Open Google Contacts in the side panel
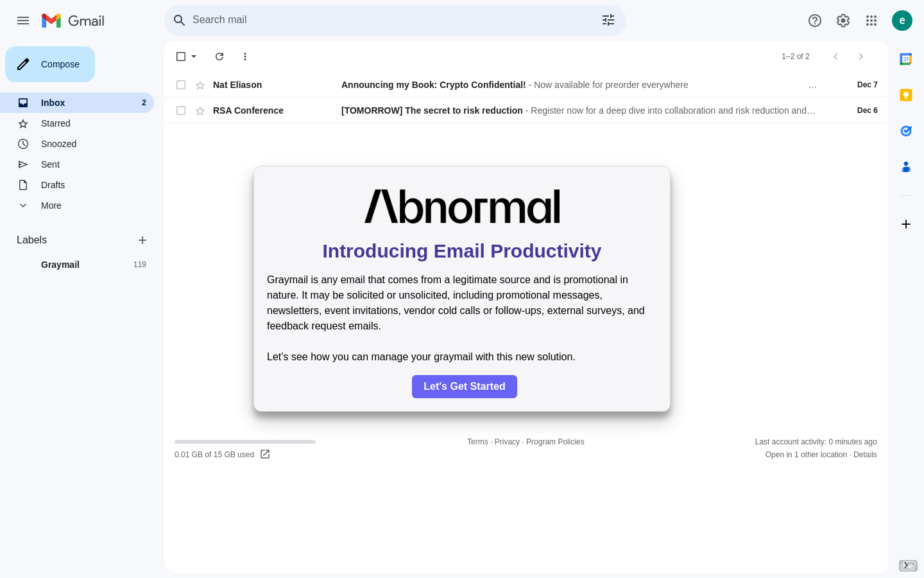This screenshot has height=578, width=924. pos(906,167)
